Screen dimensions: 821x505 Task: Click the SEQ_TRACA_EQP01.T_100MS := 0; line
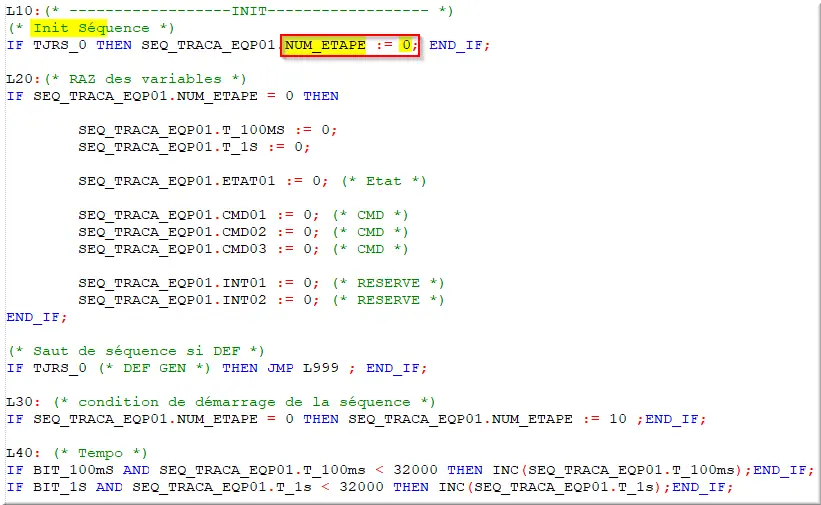[207, 130]
